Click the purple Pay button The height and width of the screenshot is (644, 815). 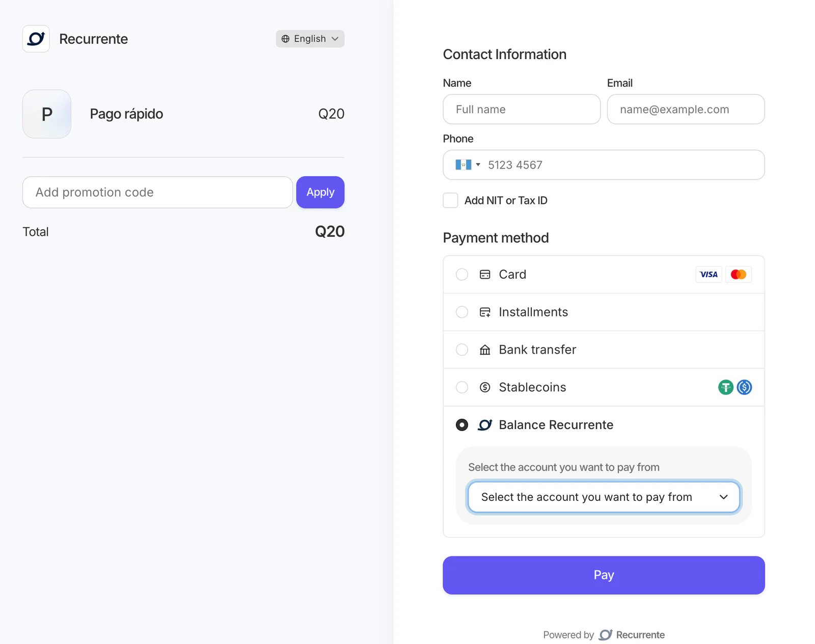pyautogui.click(x=604, y=575)
